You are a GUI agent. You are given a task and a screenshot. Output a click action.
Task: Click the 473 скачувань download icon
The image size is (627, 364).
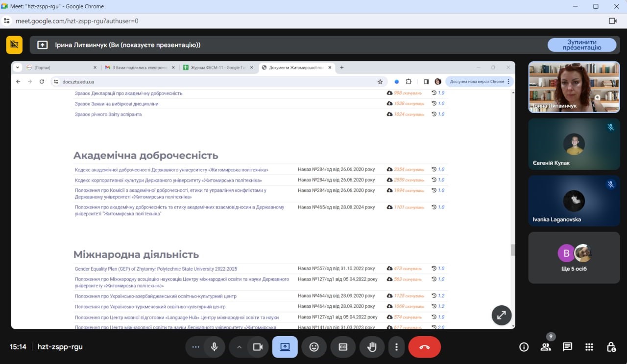[389, 269]
